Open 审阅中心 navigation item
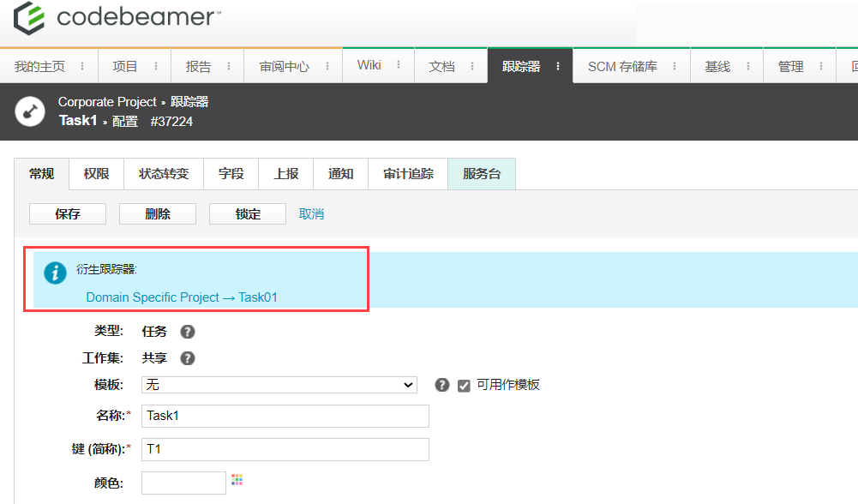Viewport: 858px width, 504px height. [x=284, y=66]
